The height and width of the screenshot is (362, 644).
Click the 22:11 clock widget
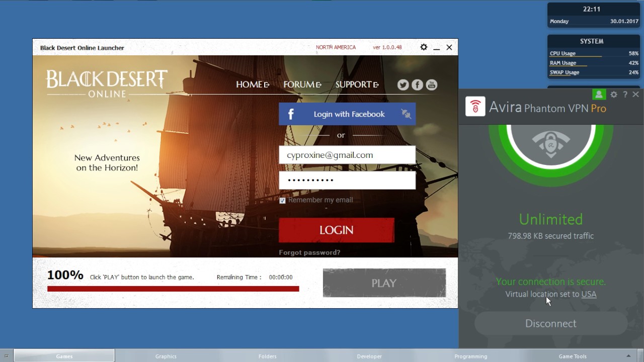(x=592, y=9)
